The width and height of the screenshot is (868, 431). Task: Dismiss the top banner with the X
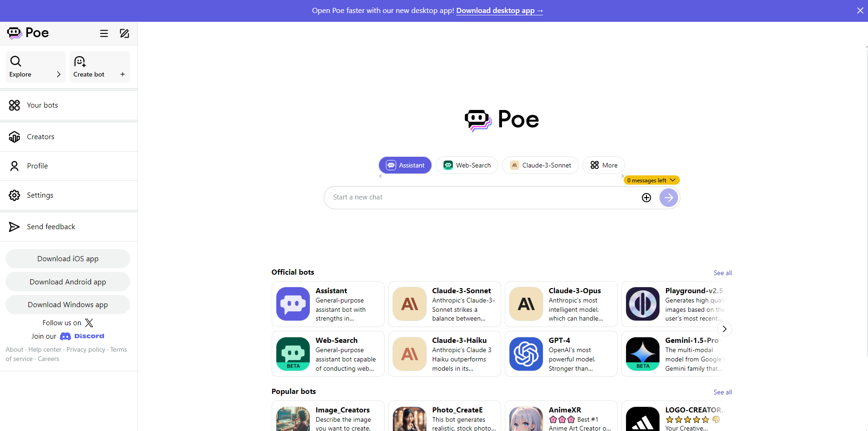point(860,11)
